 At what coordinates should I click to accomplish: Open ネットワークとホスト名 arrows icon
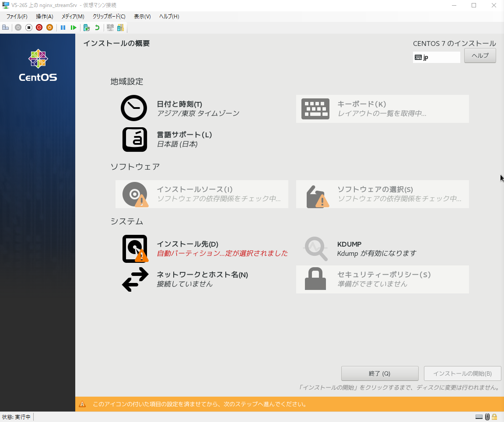click(135, 279)
